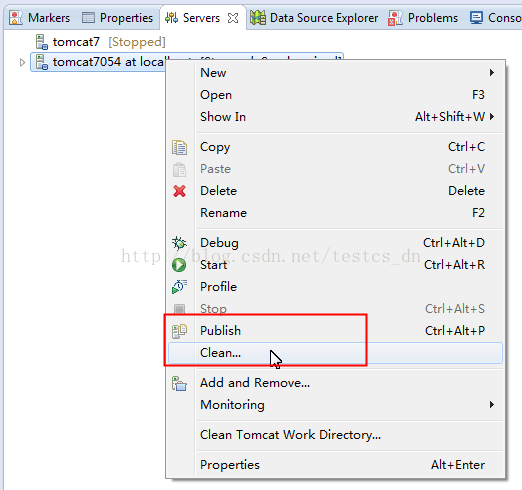Close the Servers tab with its X
The image size is (522, 490).
233,18
